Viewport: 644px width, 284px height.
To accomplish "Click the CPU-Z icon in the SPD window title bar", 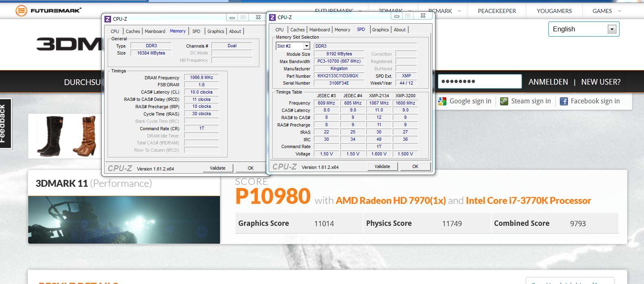I will click(x=272, y=17).
